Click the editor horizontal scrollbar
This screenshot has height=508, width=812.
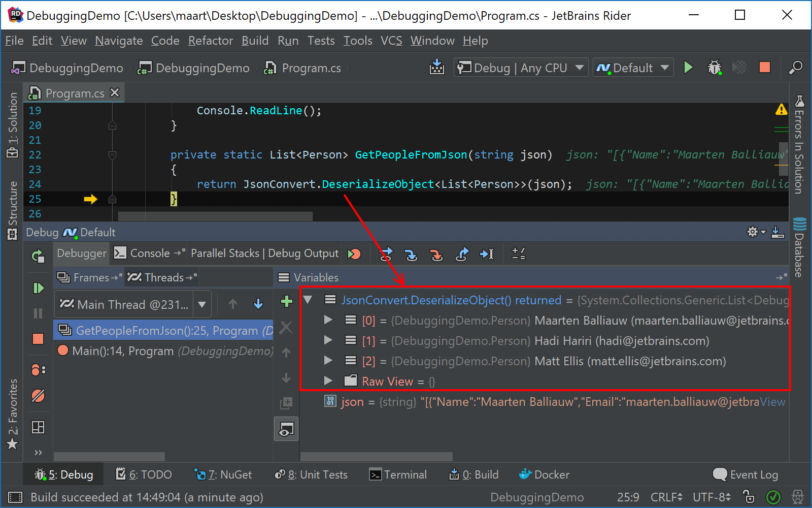tap(215, 216)
